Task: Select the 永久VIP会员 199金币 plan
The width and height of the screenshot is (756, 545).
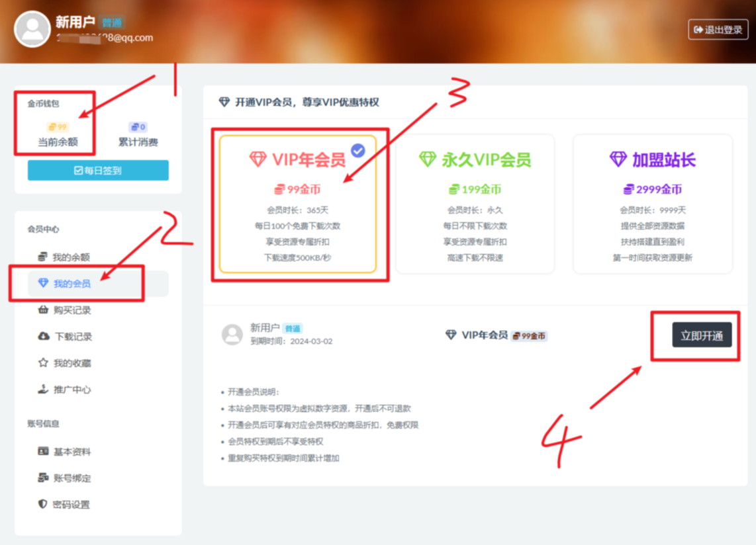Action: [475, 204]
